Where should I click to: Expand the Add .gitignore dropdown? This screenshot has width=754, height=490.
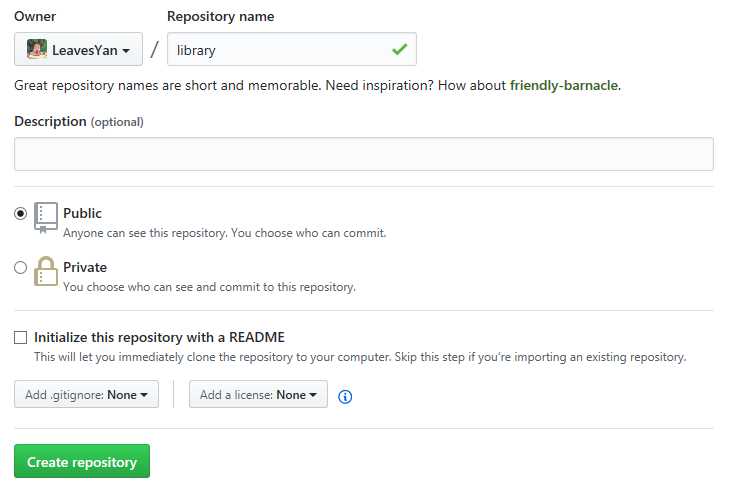86,394
